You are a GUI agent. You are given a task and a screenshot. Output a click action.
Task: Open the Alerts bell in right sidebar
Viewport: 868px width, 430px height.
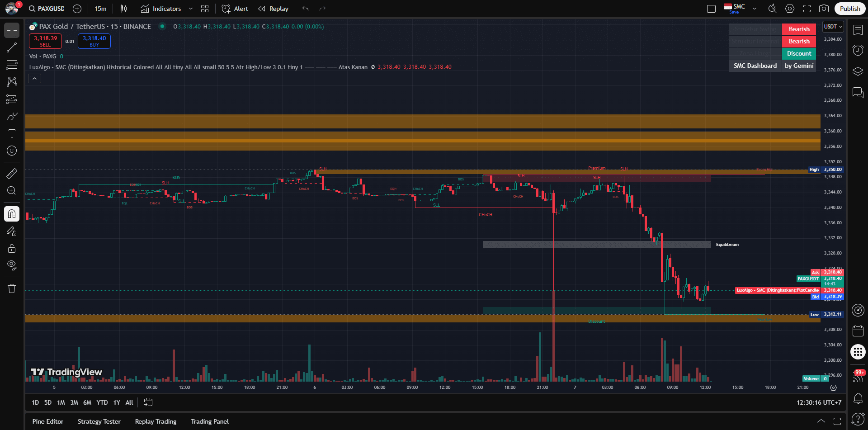[x=858, y=398]
